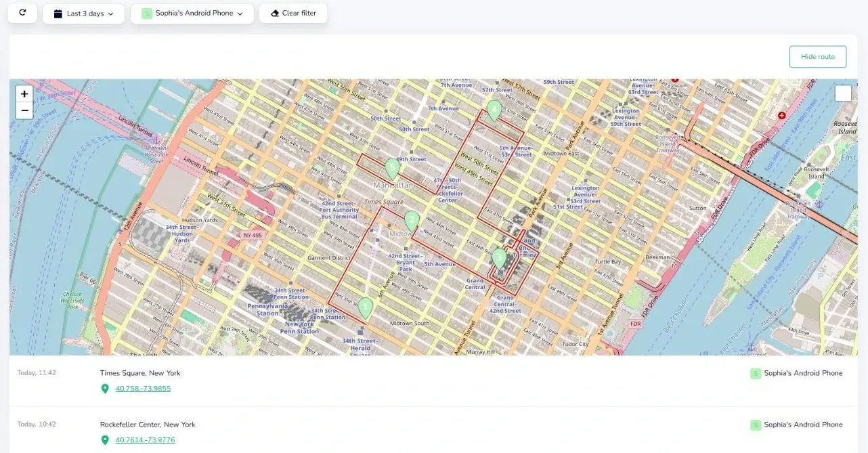868x453 pixels.
Task: Click device badge icon in Rockefeller Center row
Action: click(x=756, y=425)
